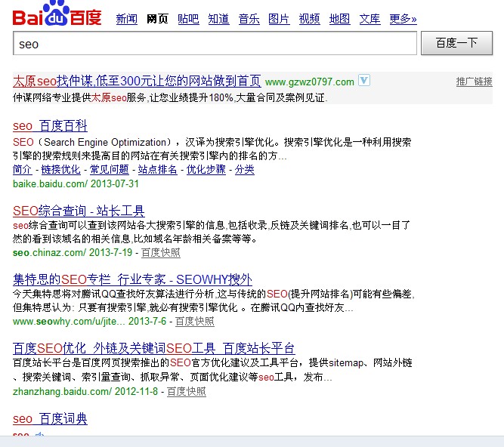Switch to 图片 search

click(279, 19)
